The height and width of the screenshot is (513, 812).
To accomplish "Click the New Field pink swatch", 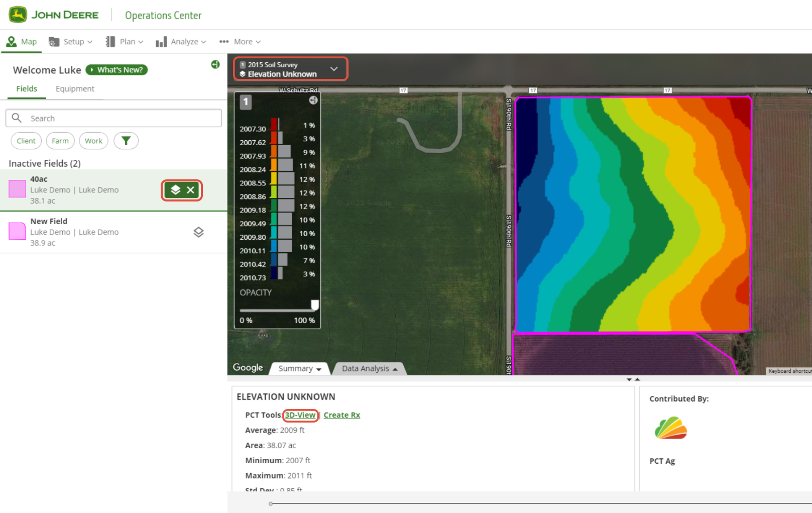I will tap(18, 231).
